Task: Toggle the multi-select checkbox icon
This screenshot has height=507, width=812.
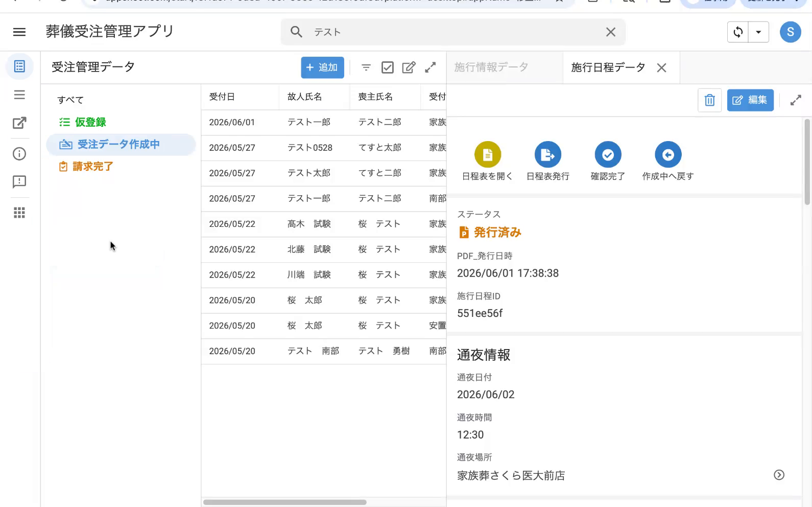Action: pyautogui.click(x=388, y=67)
